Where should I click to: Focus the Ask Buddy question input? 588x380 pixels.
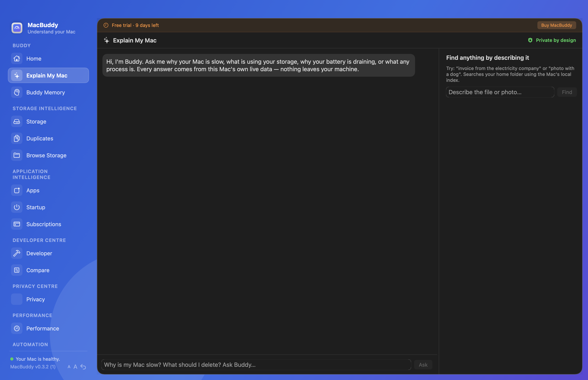tap(256, 365)
